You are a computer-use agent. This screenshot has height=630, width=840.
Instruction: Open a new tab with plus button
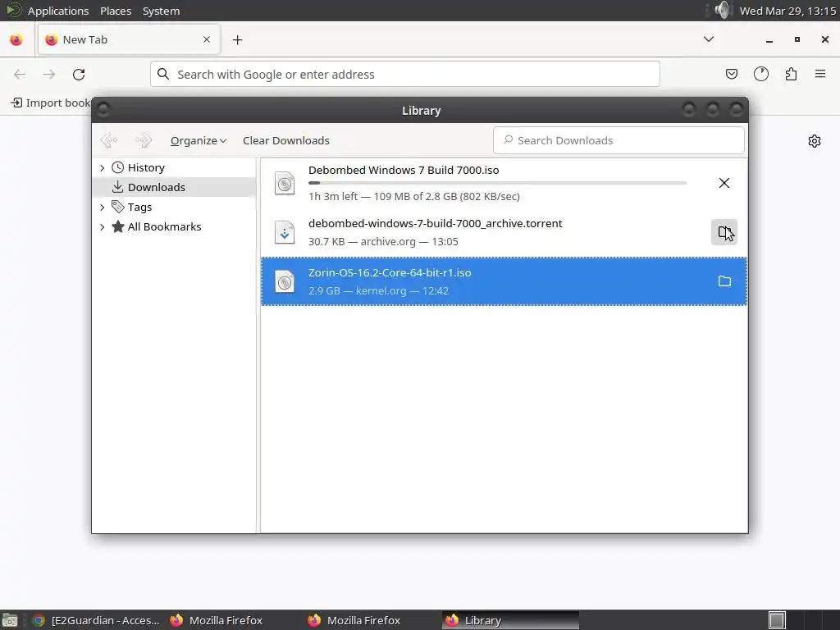(x=237, y=39)
